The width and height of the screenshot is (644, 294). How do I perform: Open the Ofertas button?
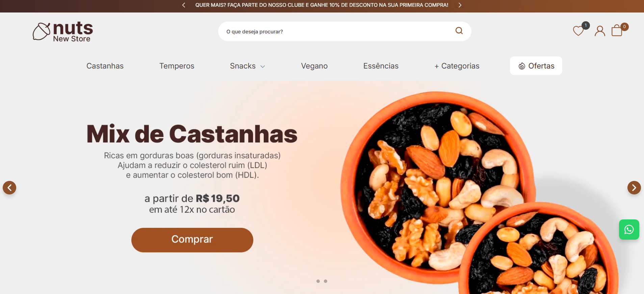[536, 66]
